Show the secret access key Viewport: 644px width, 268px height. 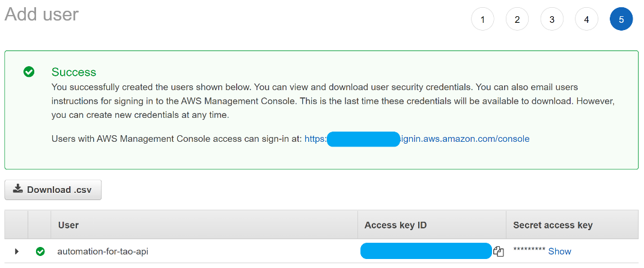click(x=559, y=251)
